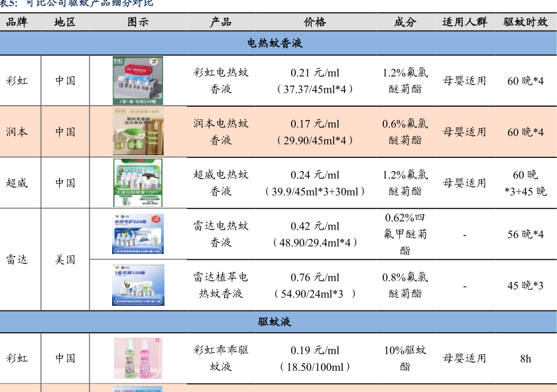Viewport: 557px width, 392px height.
Task: Click 中国 in the 润本 row
Action: 65,132
